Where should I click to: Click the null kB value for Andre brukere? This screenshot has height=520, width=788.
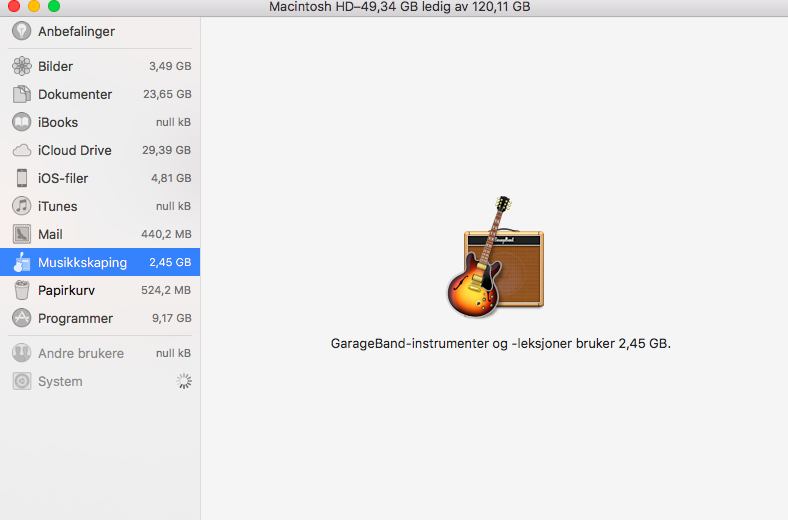tap(173, 353)
